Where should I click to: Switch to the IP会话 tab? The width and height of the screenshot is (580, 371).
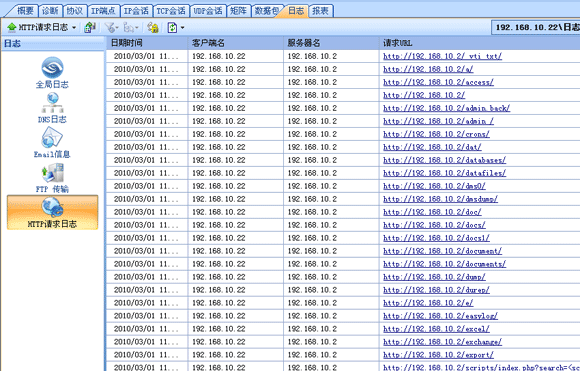[136, 11]
